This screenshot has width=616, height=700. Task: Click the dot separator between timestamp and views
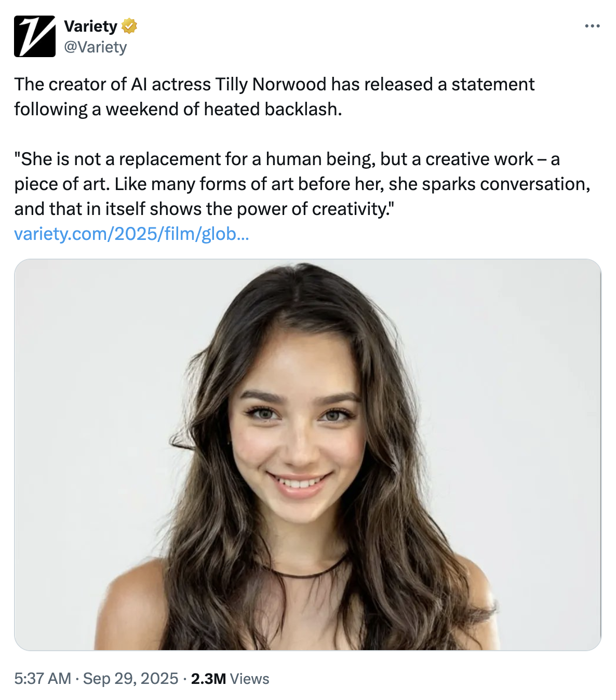(x=185, y=678)
